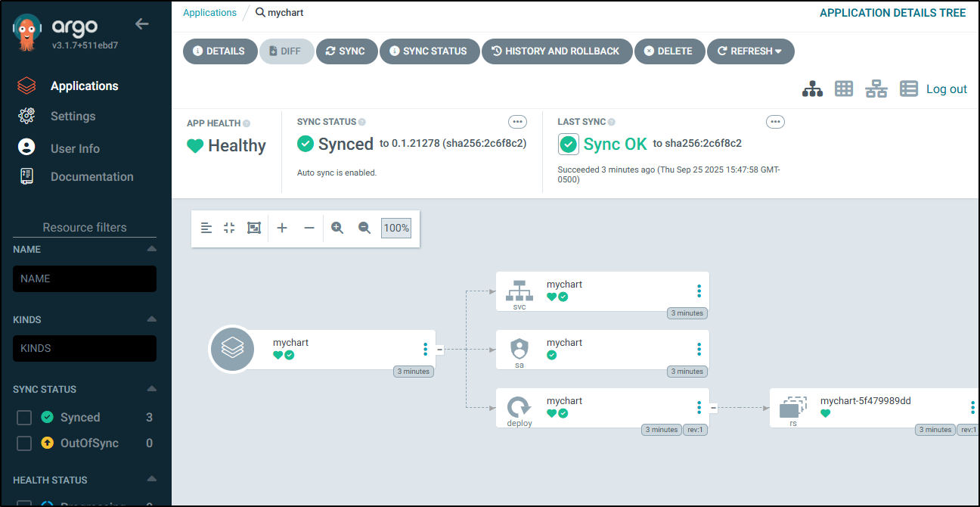
Task: Collapse the KINDS filter section
Action: [151, 319]
